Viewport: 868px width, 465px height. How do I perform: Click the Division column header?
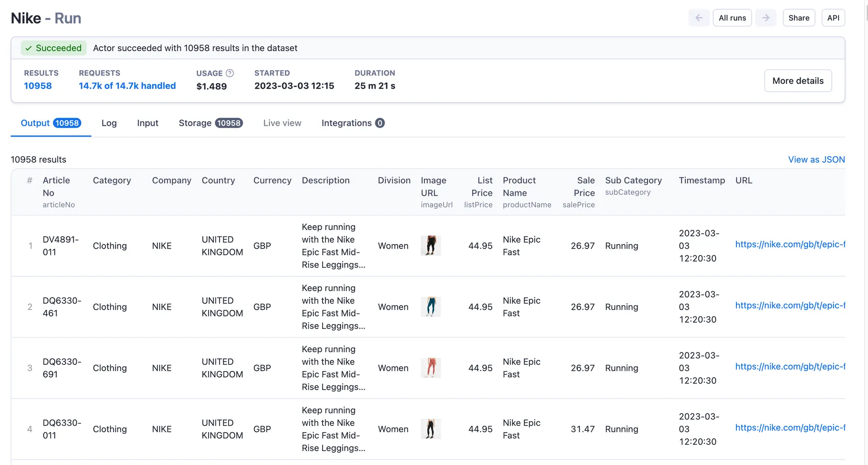[394, 181]
